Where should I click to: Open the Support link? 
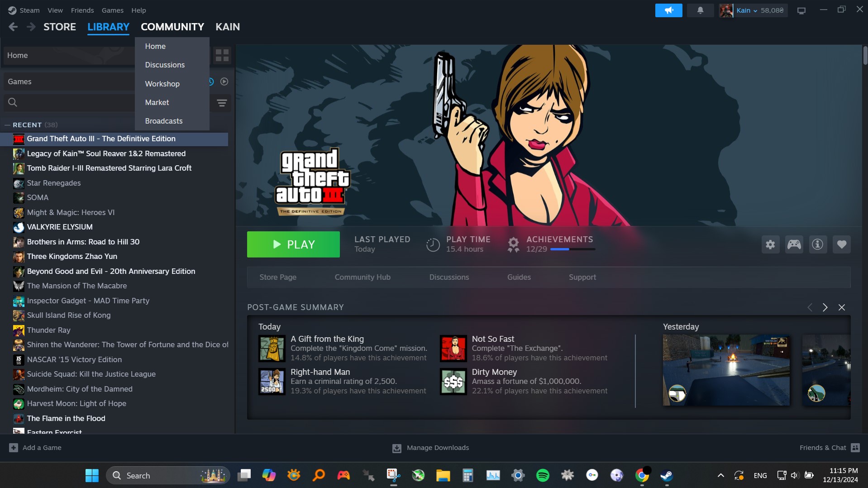point(582,277)
